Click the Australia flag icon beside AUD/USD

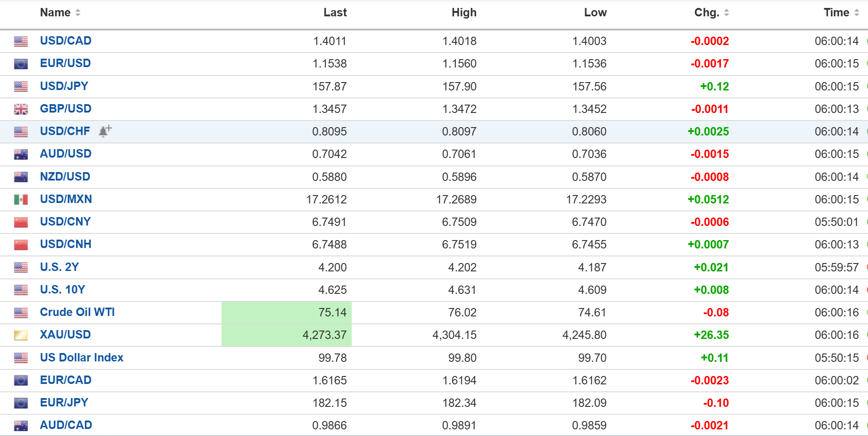pos(21,154)
